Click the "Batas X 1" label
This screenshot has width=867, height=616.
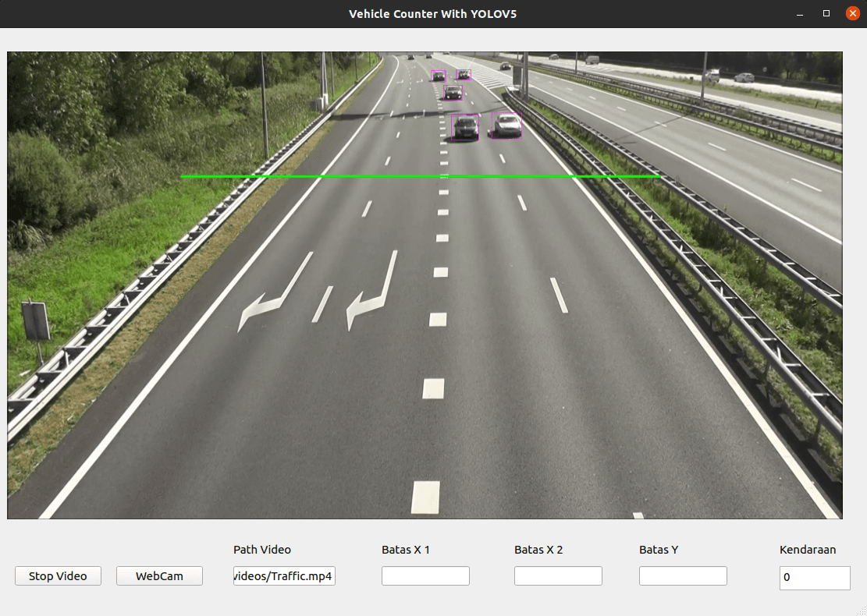(x=406, y=550)
